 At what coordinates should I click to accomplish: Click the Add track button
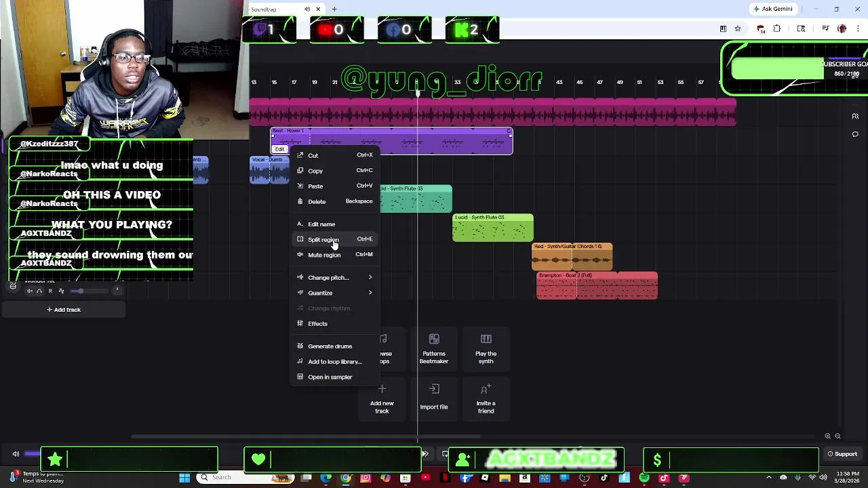click(63, 310)
